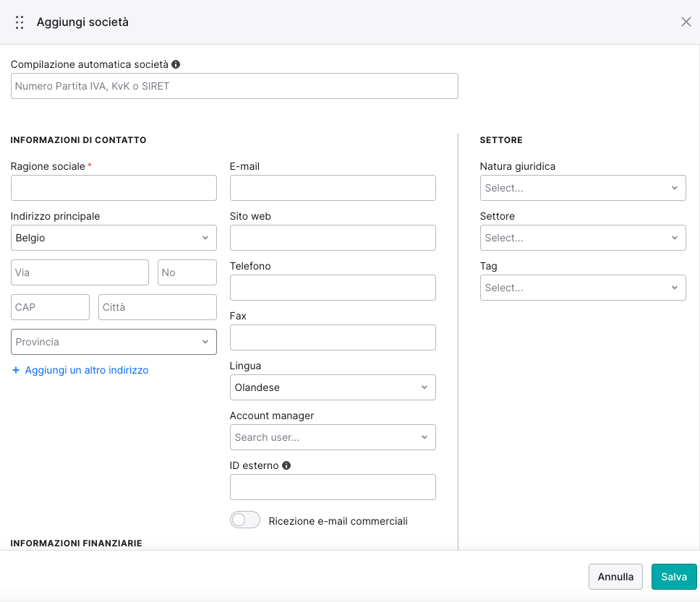Screen dimensions: 700x602
Task: Expand the Natura giuridica select
Action: pyautogui.click(x=583, y=188)
